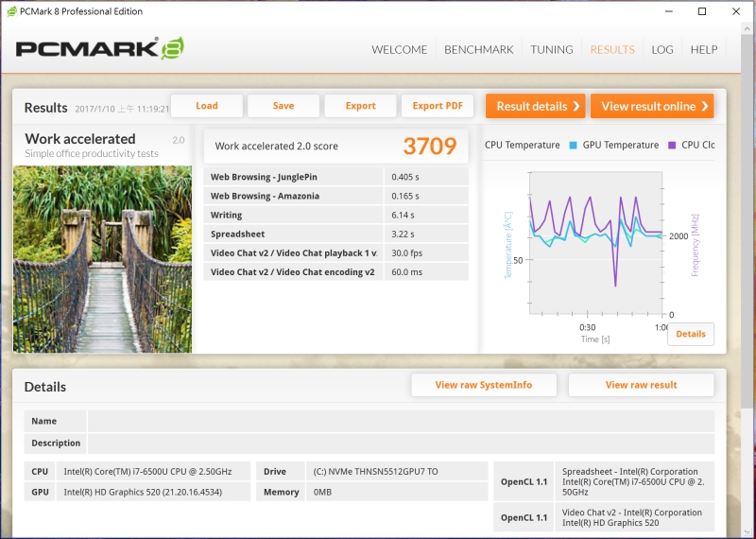Click the 0.405 s value
This screenshot has width=756, height=539.
[405, 177]
